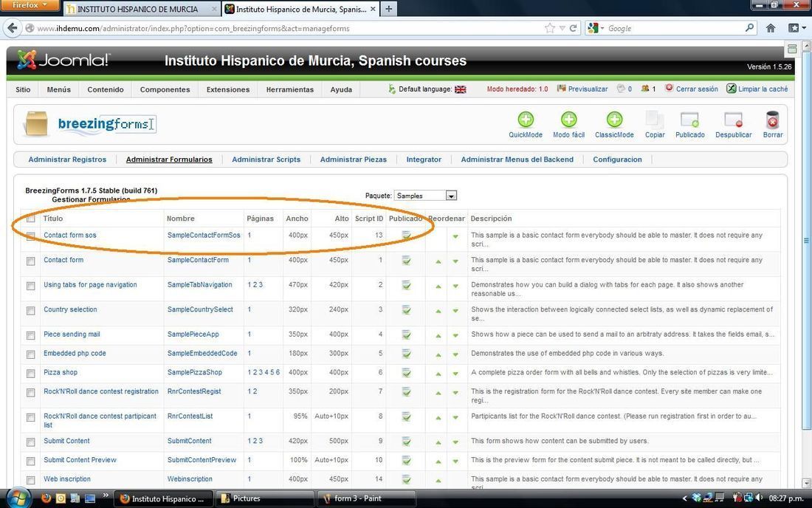This screenshot has height=508, width=812.
Task: Move Embedded php code down with arrow
Action: (x=455, y=354)
